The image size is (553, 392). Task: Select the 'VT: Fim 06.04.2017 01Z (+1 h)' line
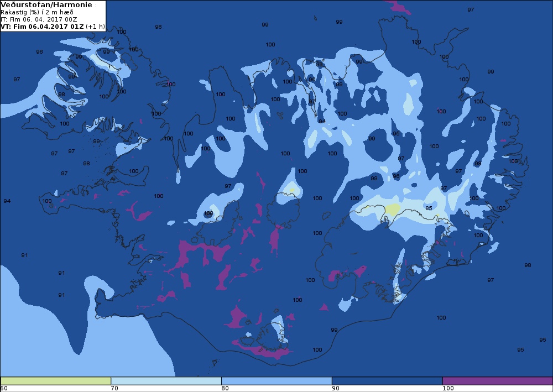click(53, 27)
